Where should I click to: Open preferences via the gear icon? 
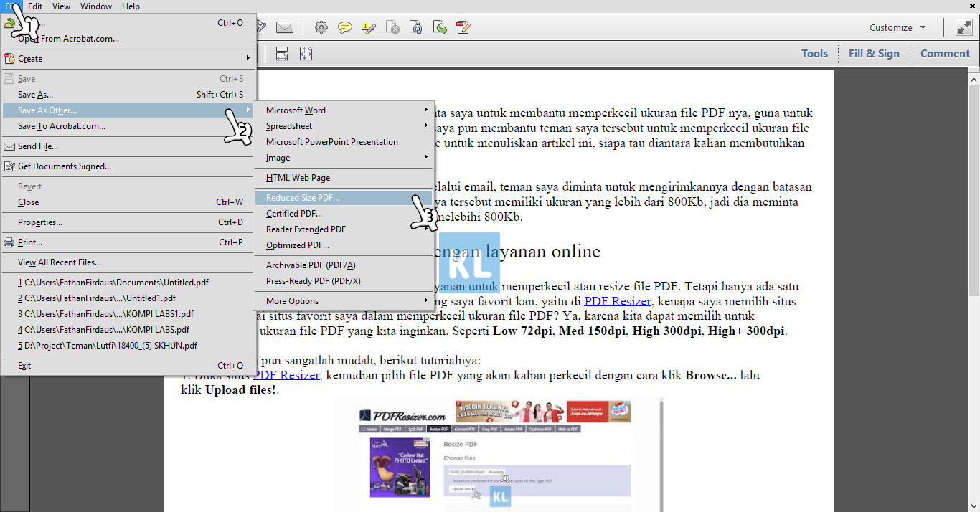(x=321, y=28)
